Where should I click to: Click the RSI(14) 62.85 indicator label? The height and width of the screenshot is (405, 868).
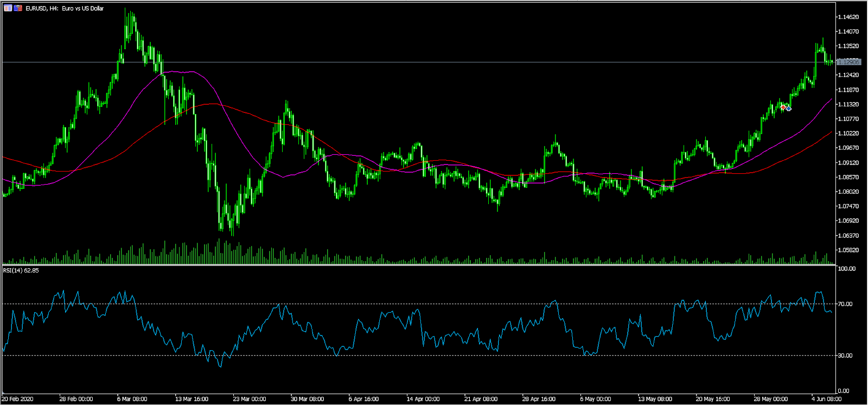click(x=21, y=270)
